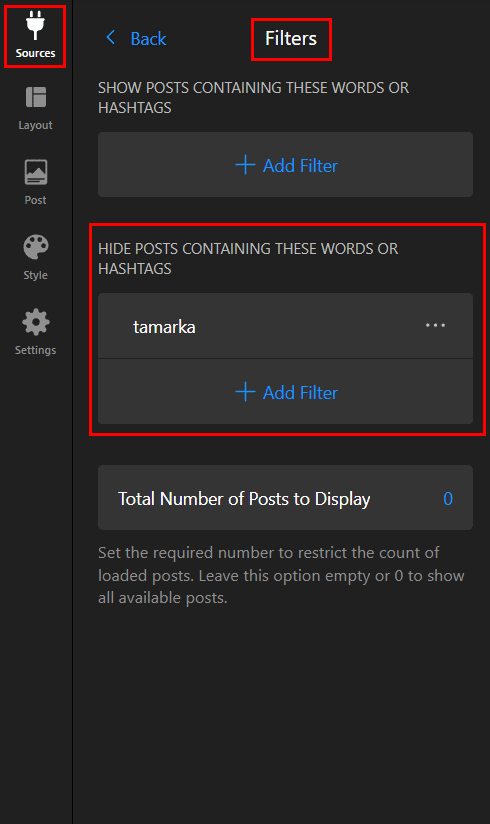The image size is (490, 824).
Task: Switch to the Post tab label
Action: coord(35,200)
